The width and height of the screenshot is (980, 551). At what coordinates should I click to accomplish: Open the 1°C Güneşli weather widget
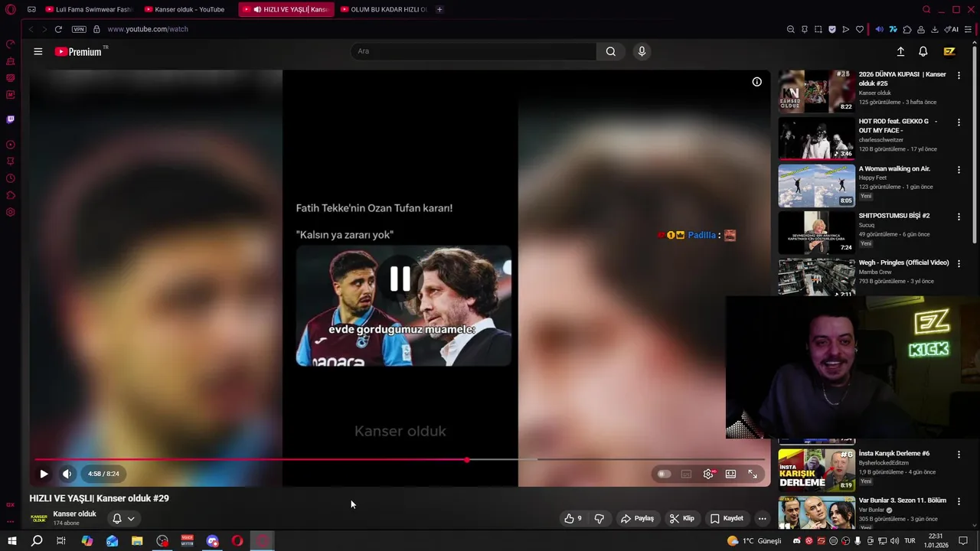[754, 541]
